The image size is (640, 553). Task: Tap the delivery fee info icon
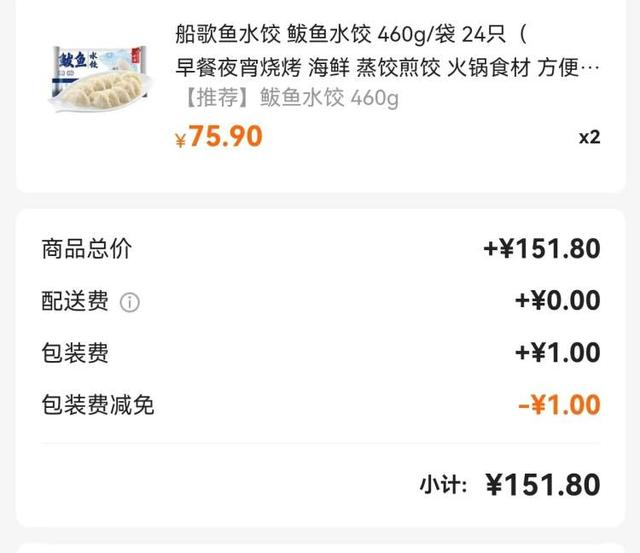130,302
